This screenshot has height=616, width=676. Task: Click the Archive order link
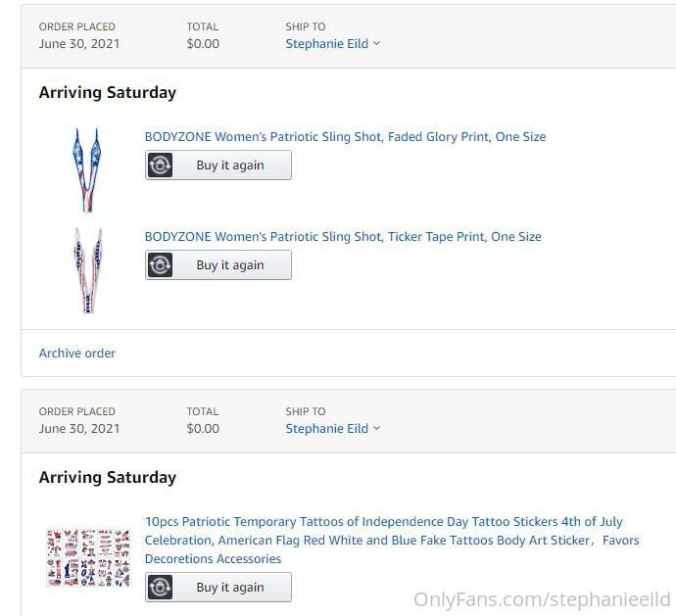point(77,354)
